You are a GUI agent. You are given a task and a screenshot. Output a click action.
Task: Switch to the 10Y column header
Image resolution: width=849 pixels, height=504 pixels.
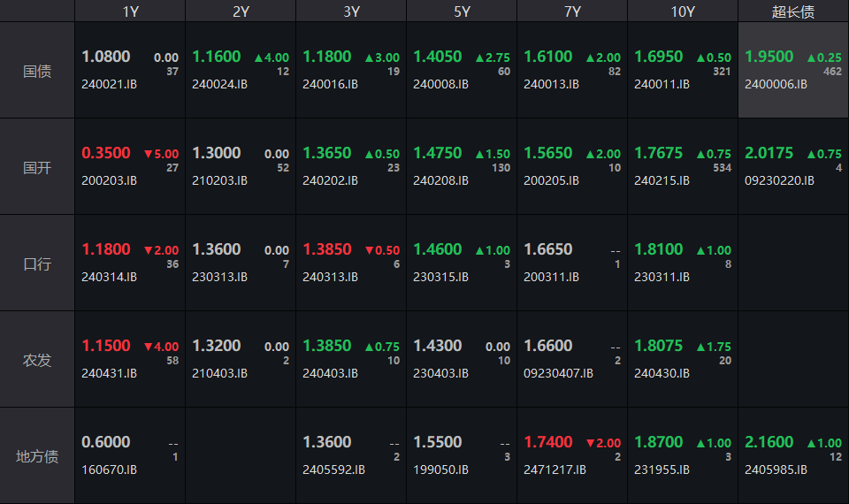[x=683, y=11]
